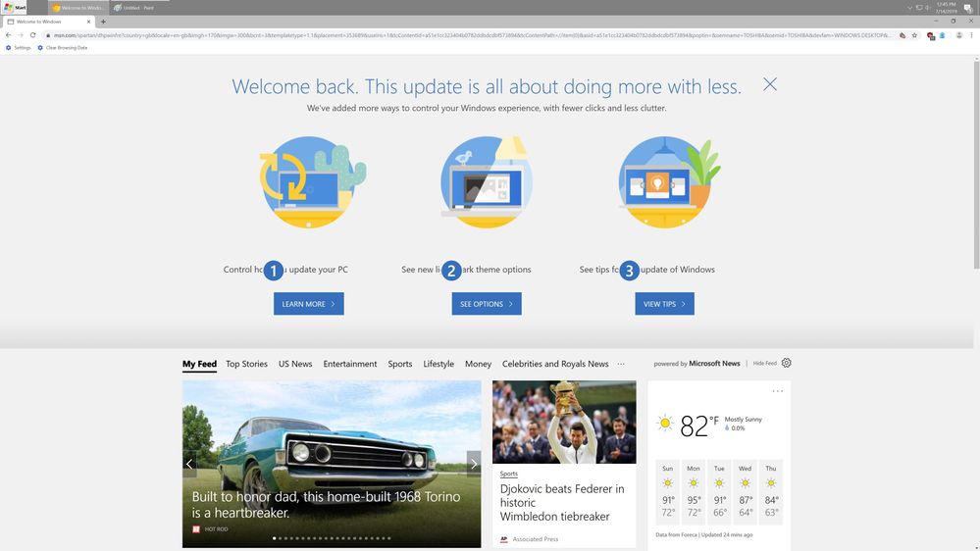Open weather card options ellipsis
The width and height of the screenshot is (980, 551).
click(778, 391)
